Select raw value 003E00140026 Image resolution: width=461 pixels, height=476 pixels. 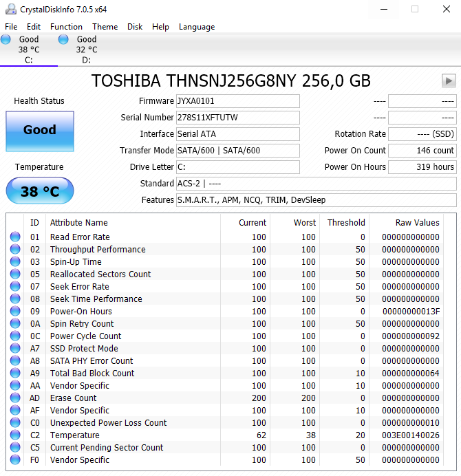(x=411, y=435)
